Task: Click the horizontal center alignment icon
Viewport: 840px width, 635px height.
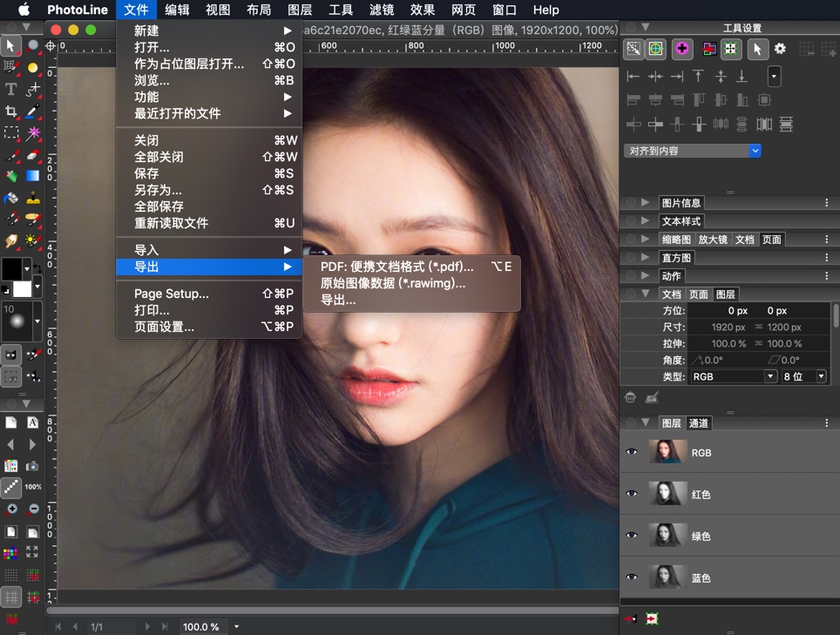Action: pos(654,77)
